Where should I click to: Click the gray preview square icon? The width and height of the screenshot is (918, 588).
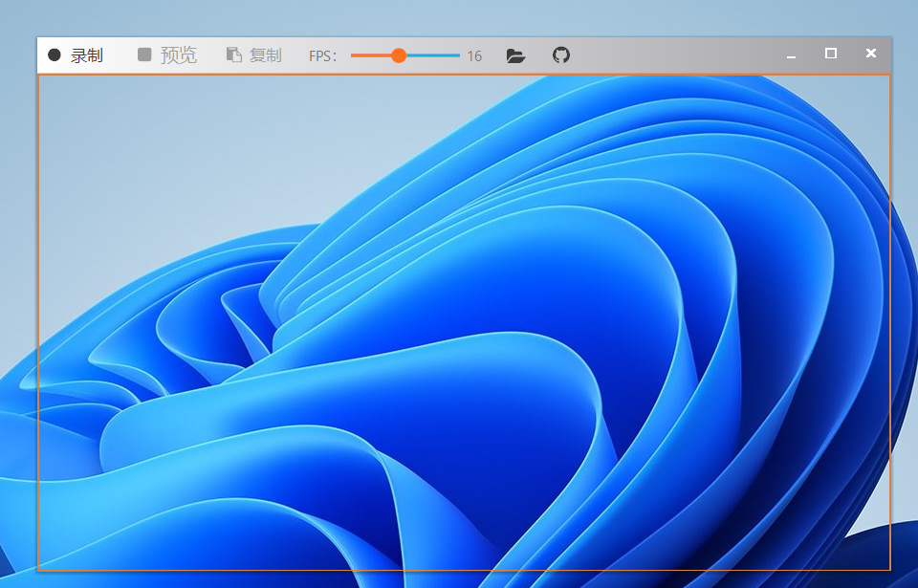144,55
